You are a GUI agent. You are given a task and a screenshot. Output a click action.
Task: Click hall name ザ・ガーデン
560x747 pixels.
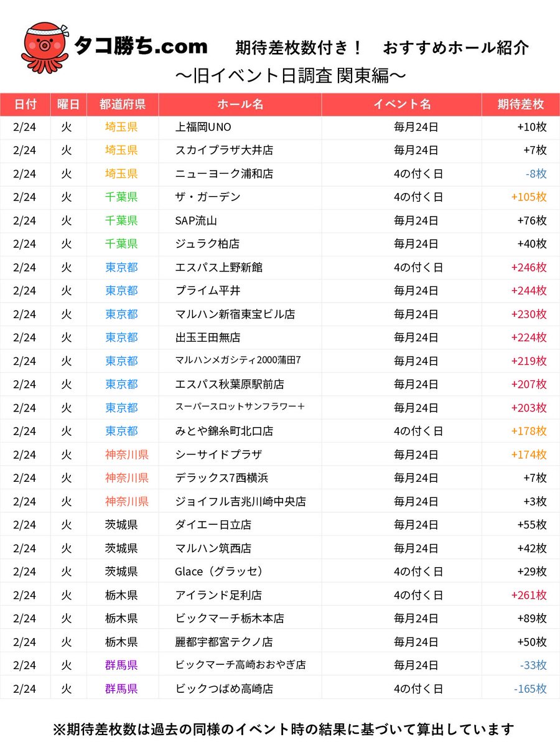pyautogui.click(x=208, y=197)
